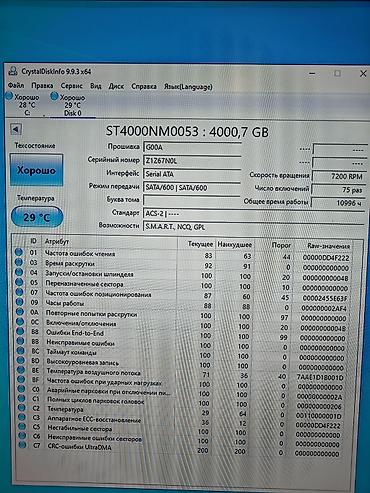Click status icon for attribute 0C
The image size is (370, 493).
(x=20, y=322)
